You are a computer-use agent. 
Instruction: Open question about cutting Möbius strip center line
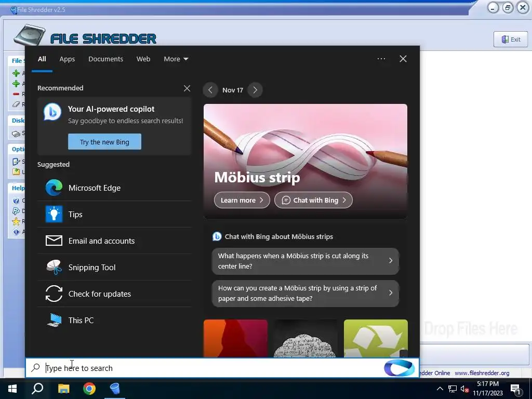pos(305,261)
